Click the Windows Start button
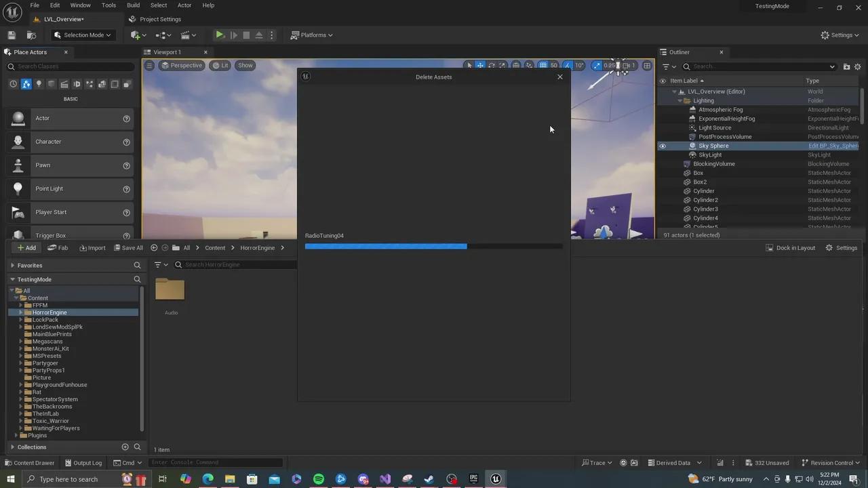 coord(10,479)
